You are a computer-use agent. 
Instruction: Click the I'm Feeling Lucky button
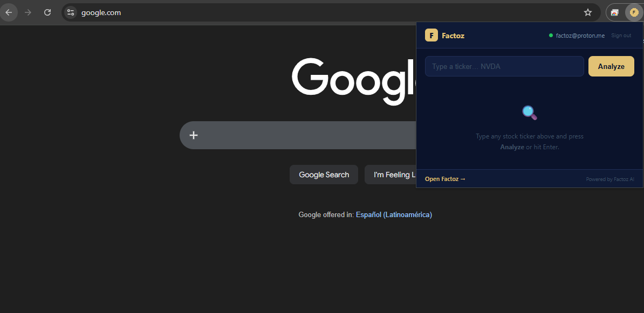pos(390,175)
